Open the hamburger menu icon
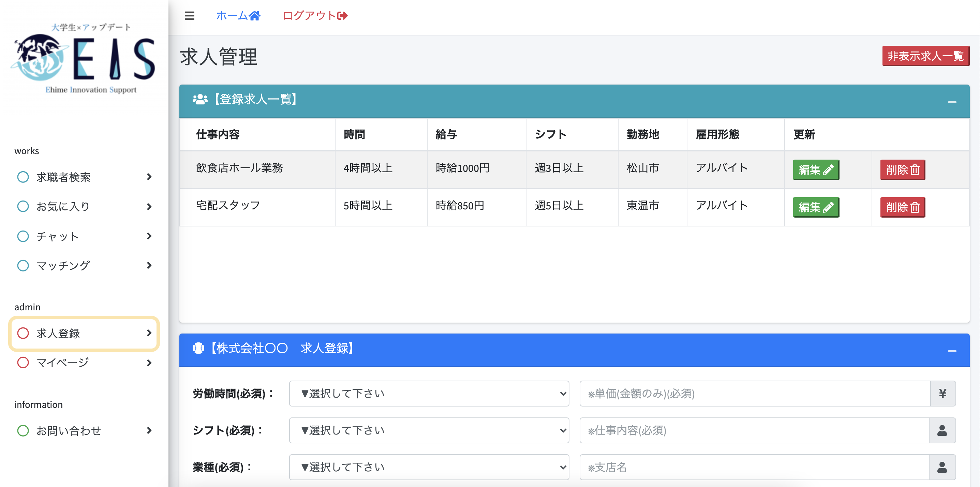Screen dimensions: 980x487 (x=189, y=16)
